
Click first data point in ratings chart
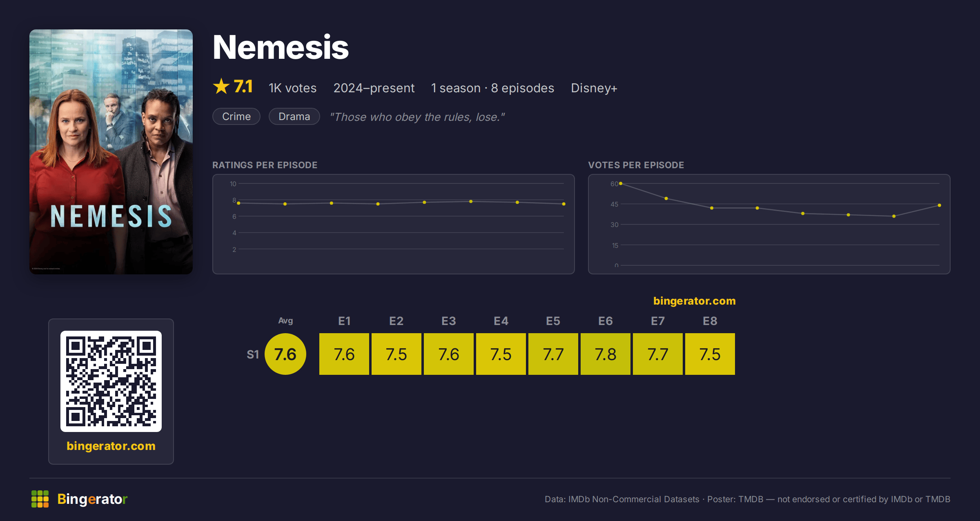[x=238, y=203]
